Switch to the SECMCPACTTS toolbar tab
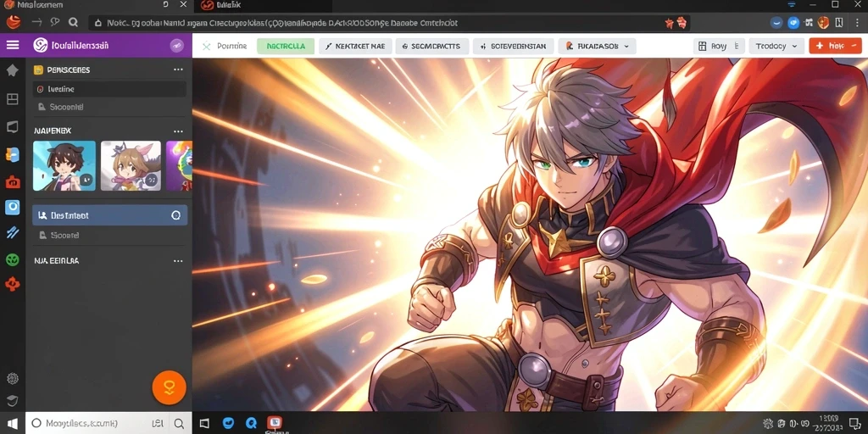Viewport: 868px width, 434px height. [431, 47]
